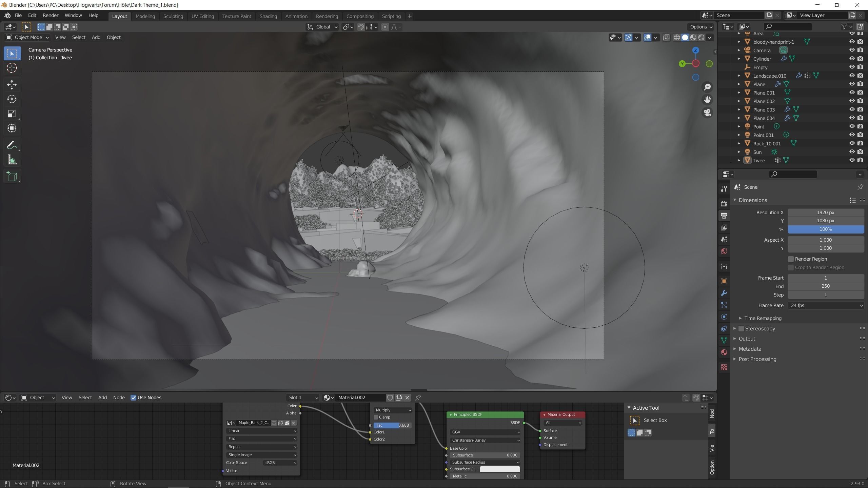The width and height of the screenshot is (868, 488).
Task: Edit the Material.002 name field
Action: coord(360,398)
